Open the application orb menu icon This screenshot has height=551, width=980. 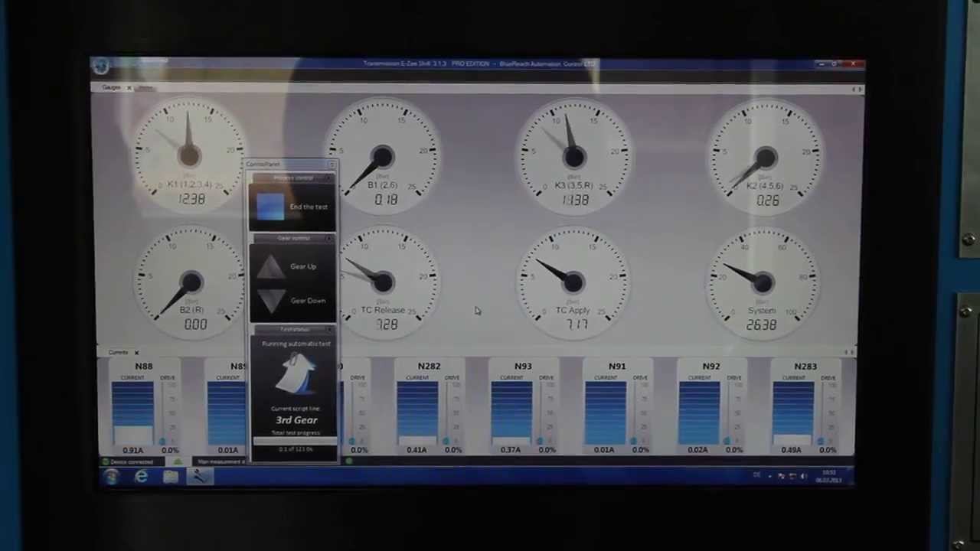coord(101,67)
